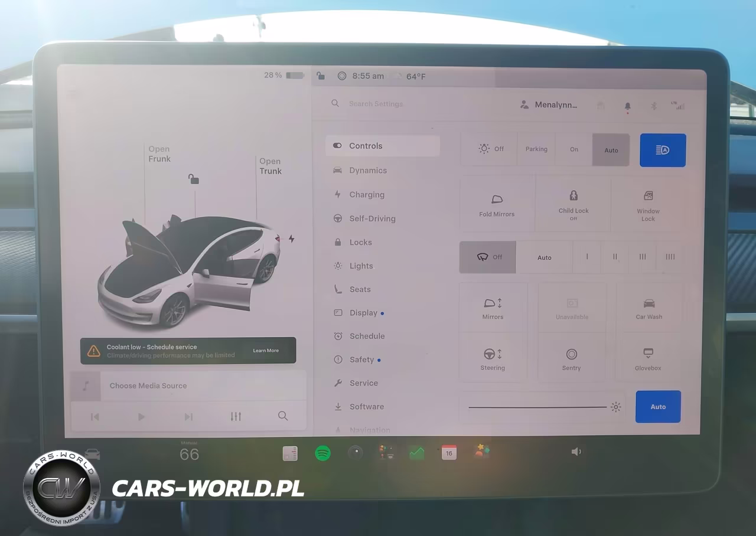Click the notification bell icon
The height and width of the screenshot is (536, 756).
[628, 106]
